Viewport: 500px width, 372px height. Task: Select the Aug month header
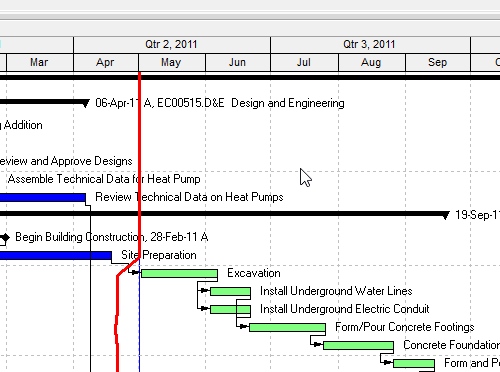(x=372, y=62)
